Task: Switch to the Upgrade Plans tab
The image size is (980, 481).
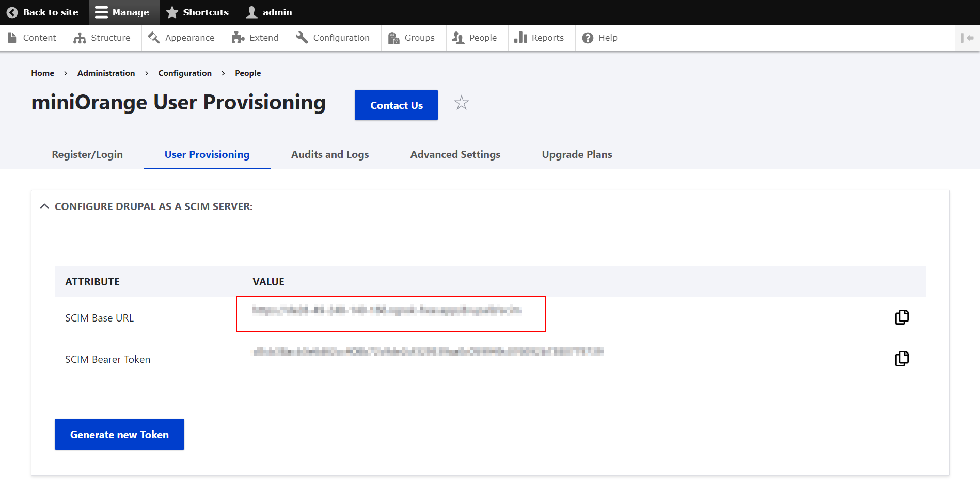Action: [x=577, y=154]
